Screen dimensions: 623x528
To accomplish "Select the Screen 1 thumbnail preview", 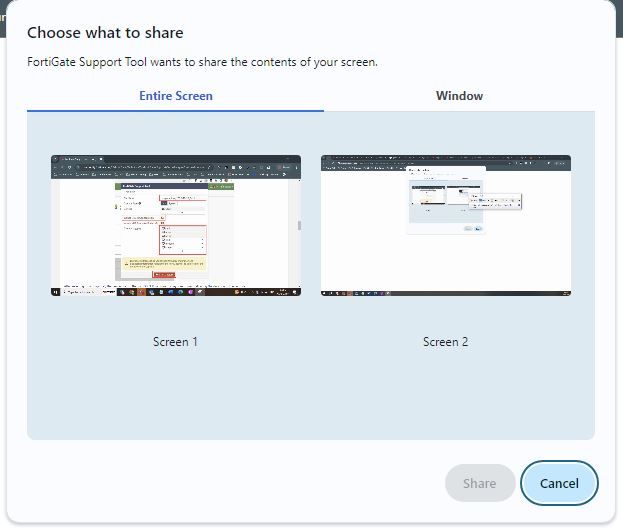I will [176, 225].
